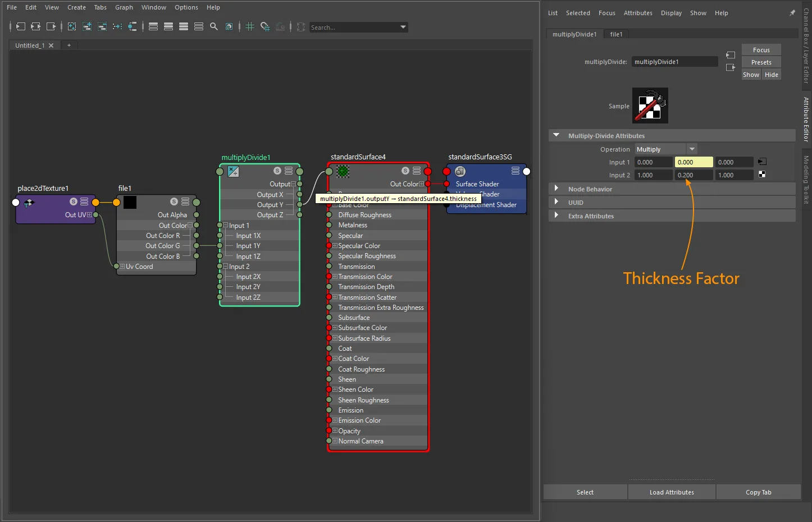Toggle solo on the standardSurface4 node
The height and width of the screenshot is (522, 812).
[405, 171]
